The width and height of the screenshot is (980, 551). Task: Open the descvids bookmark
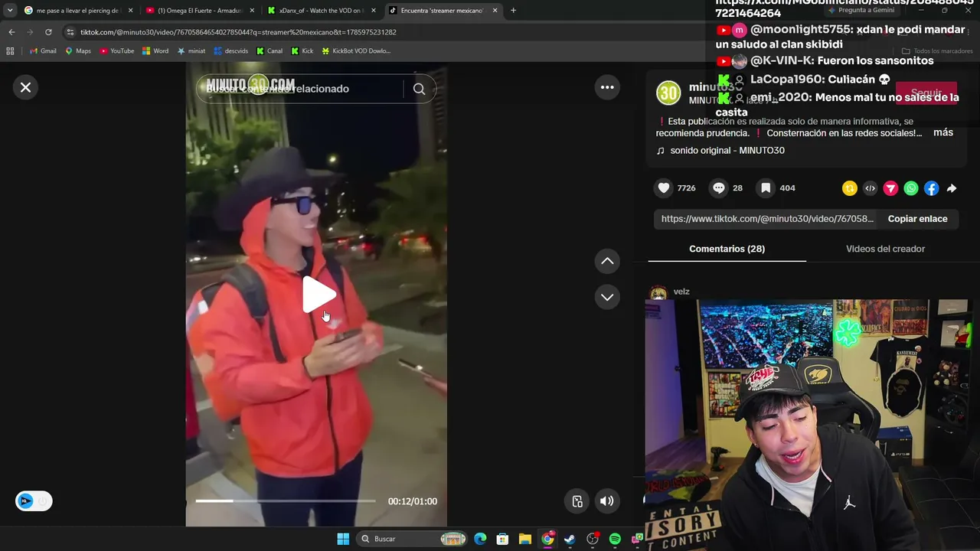coord(231,51)
